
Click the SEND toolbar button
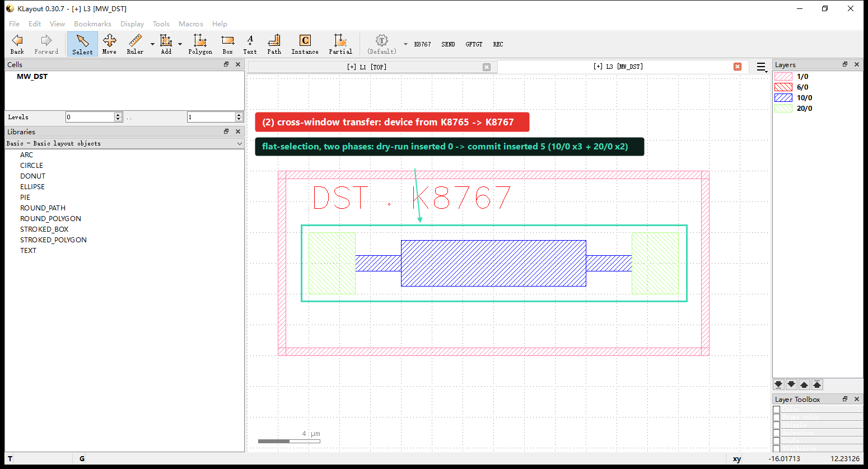coord(448,44)
